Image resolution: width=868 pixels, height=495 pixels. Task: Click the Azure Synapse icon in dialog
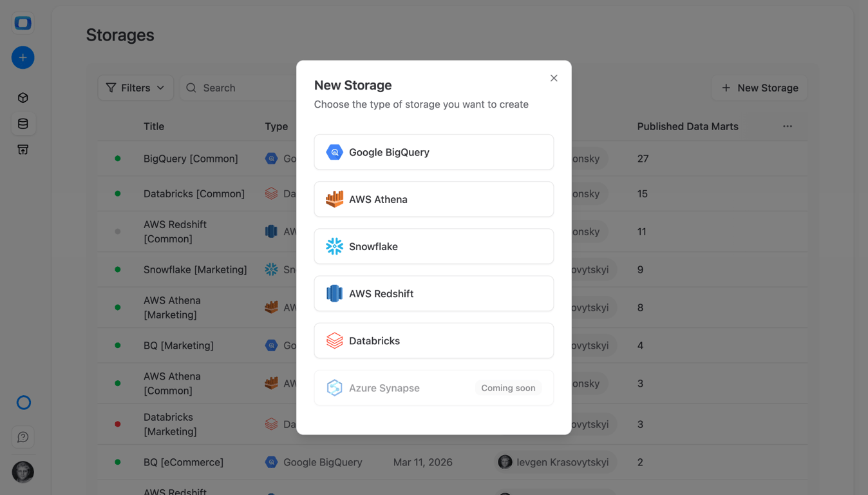click(334, 388)
